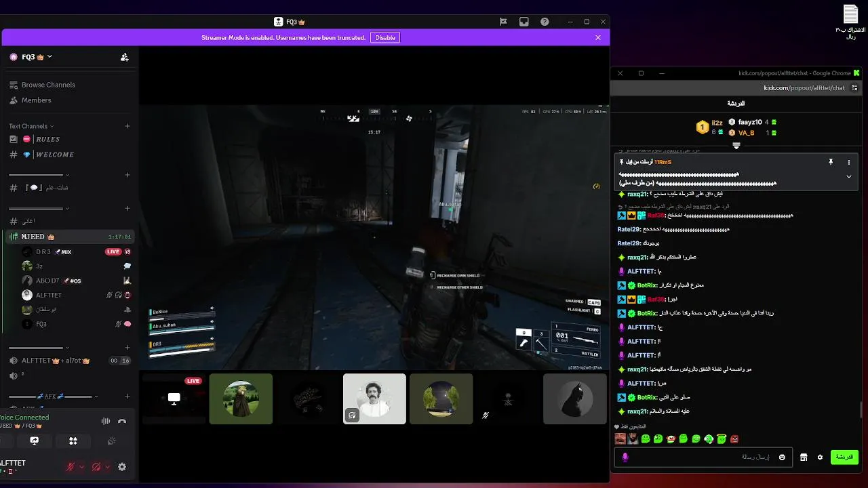
Task: Select the night sky avatar participant tile
Action: coord(441,399)
